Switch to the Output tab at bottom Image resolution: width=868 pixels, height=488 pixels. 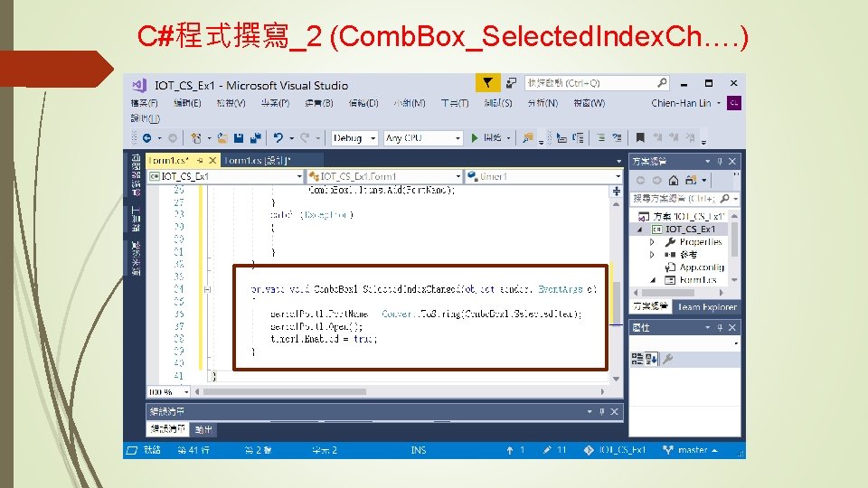coord(203,429)
